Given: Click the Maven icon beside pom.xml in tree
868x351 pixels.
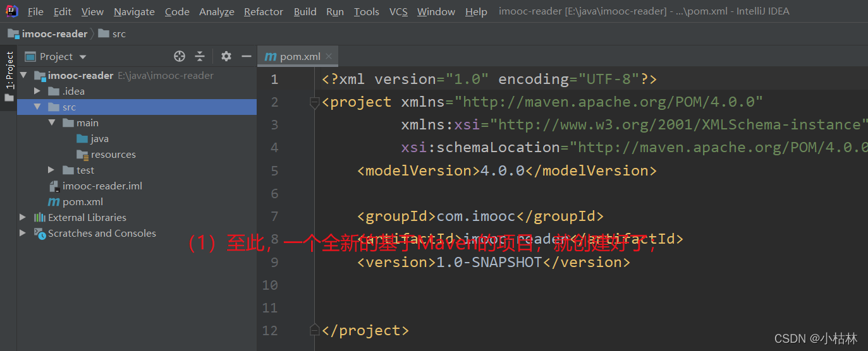Looking at the screenshot, I should [x=54, y=202].
